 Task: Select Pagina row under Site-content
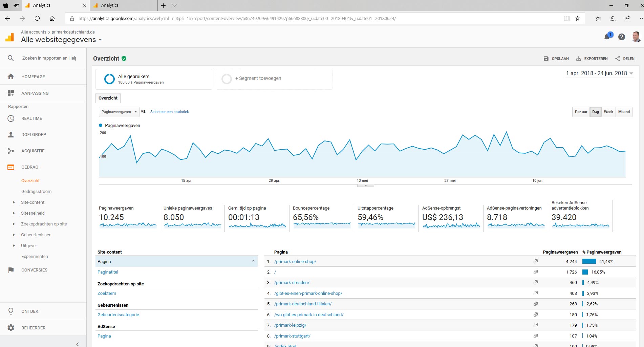[176, 261]
